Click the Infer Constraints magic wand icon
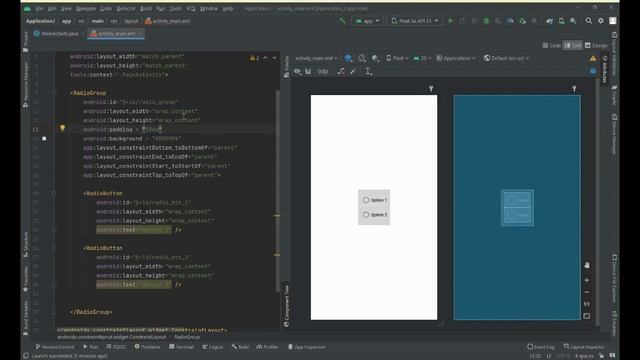This screenshot has width=640, height=360. (x=353, y=71)
